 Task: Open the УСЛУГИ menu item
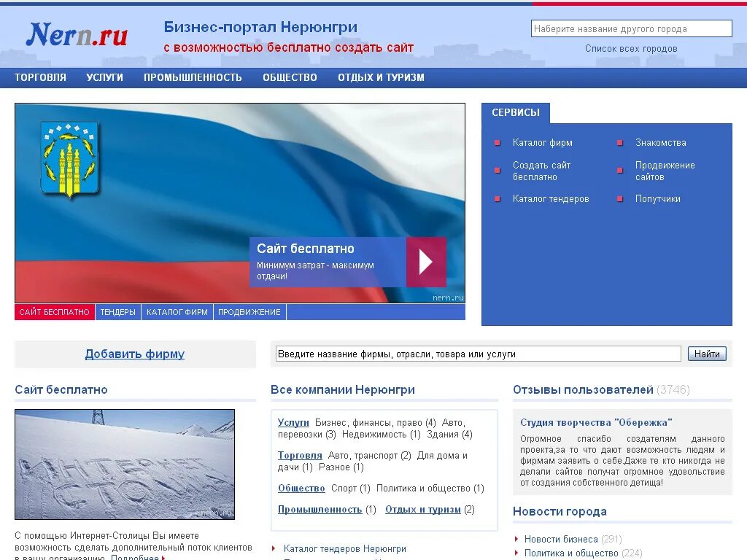pos(105,77)
